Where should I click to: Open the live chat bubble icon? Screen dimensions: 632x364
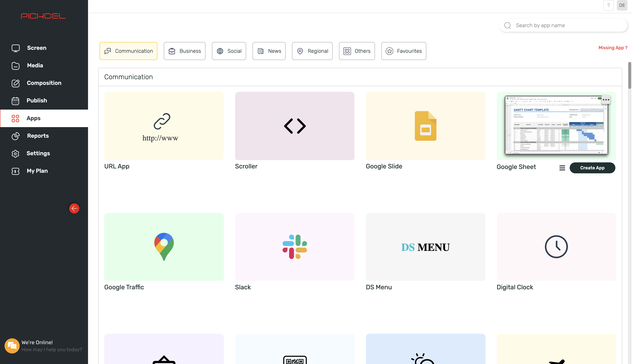point(12,346)
